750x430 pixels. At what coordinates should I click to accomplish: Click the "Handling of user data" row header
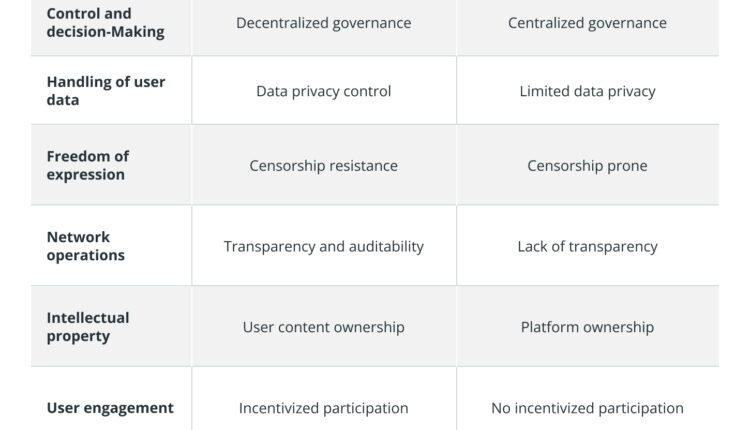(106, 91)
